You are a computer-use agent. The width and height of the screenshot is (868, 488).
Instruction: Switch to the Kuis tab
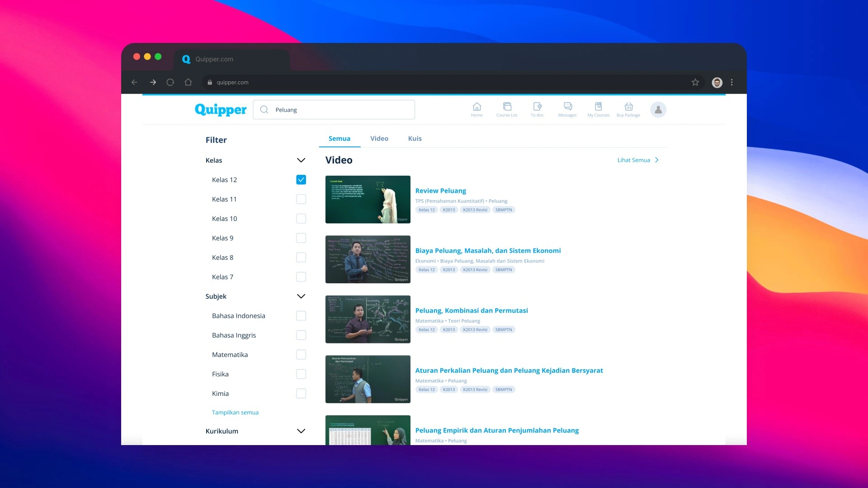(x=415, y=138)
